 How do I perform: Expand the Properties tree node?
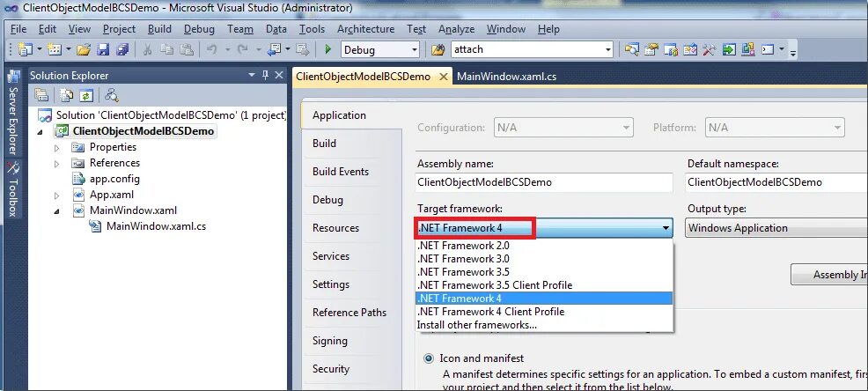[56, 148]
